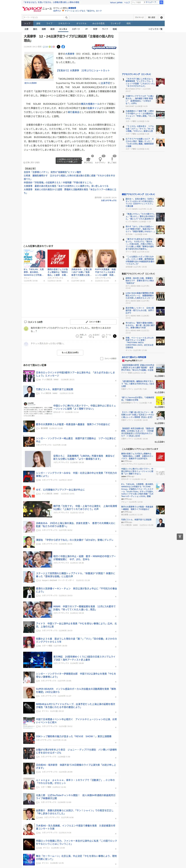Image resolution: width=186 pixels, height=868 pixels.
Task: Open 購入履歴 link
Action: (x=152, y=17)
